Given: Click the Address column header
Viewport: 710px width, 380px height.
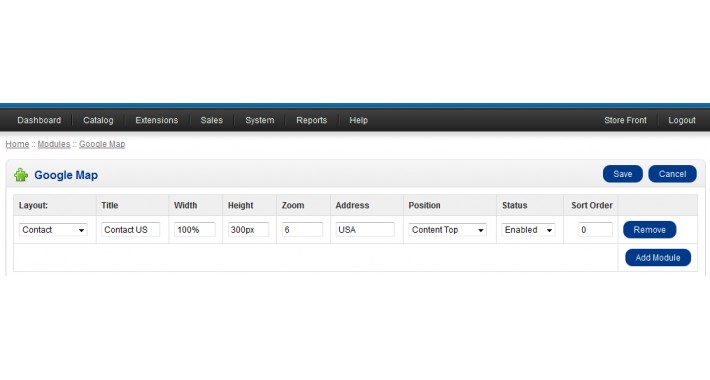Looking at the screenshot, I should 352,205.
